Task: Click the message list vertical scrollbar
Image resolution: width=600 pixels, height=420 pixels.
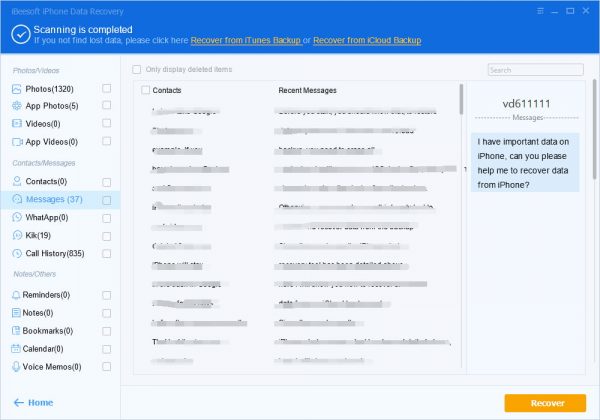Action: (461, 99)
